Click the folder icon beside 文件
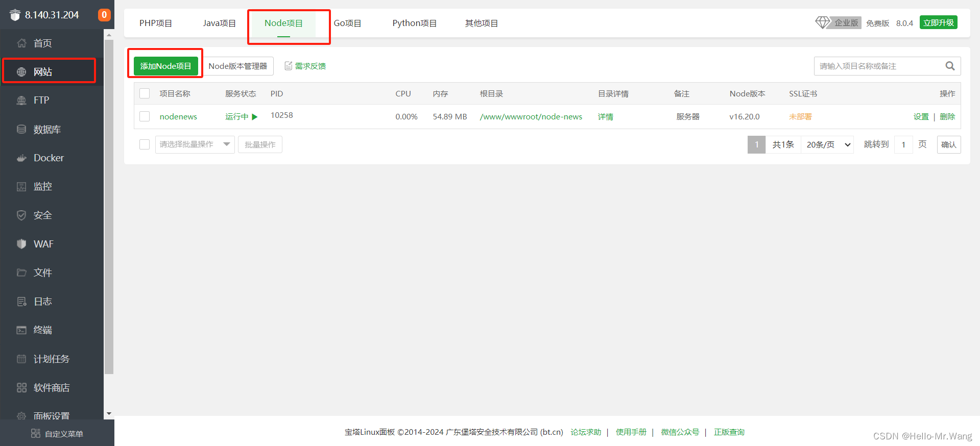980x446 pixels. [21, 272]
